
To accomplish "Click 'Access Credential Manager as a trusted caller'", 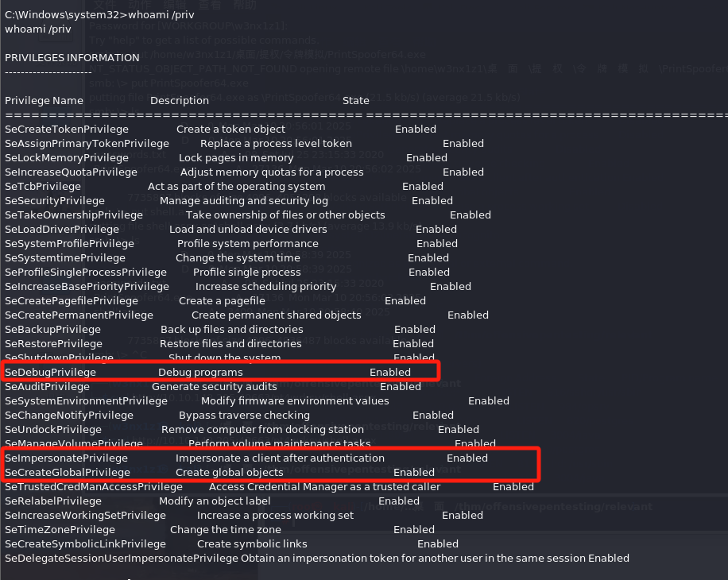I will tap(325, 487).
